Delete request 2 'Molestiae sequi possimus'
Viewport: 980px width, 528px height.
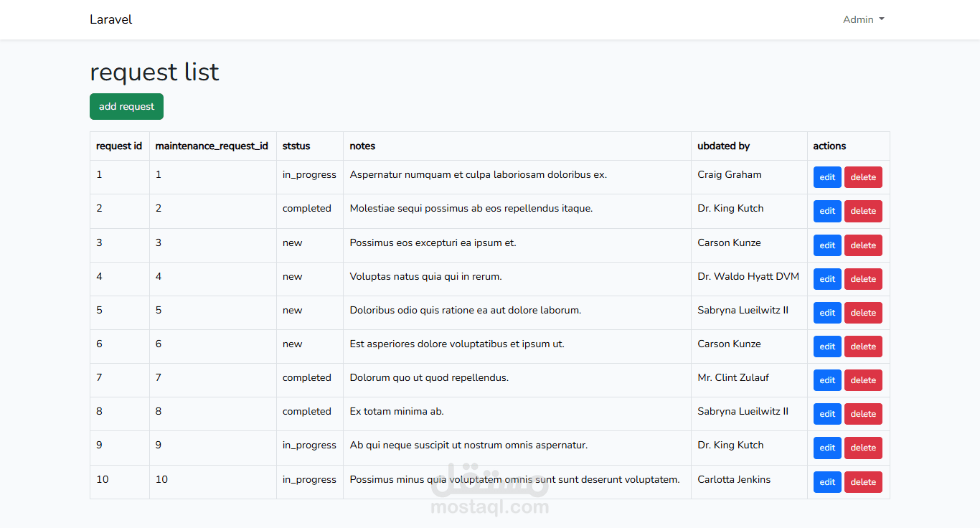point(863,211)
